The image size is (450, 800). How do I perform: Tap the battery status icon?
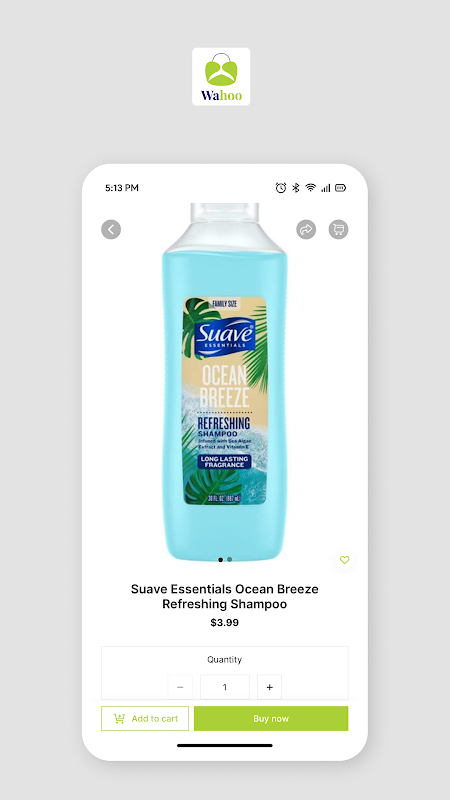pos(340,188)
